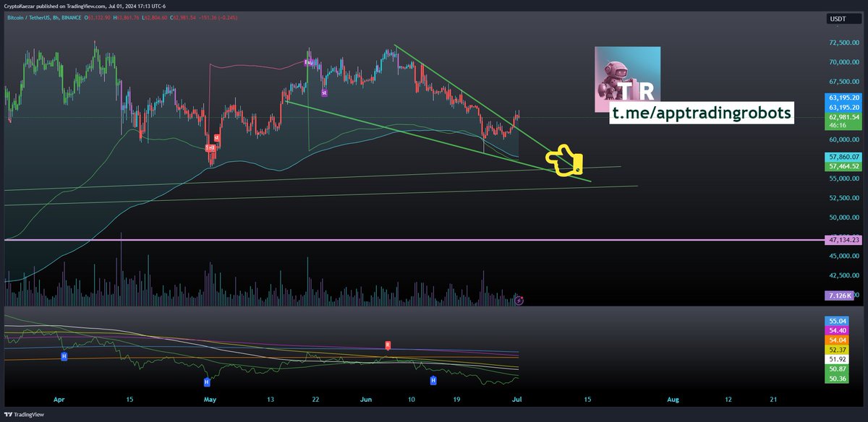
Task: Click the red 'st' marker near May low
Action: [217, 137]
